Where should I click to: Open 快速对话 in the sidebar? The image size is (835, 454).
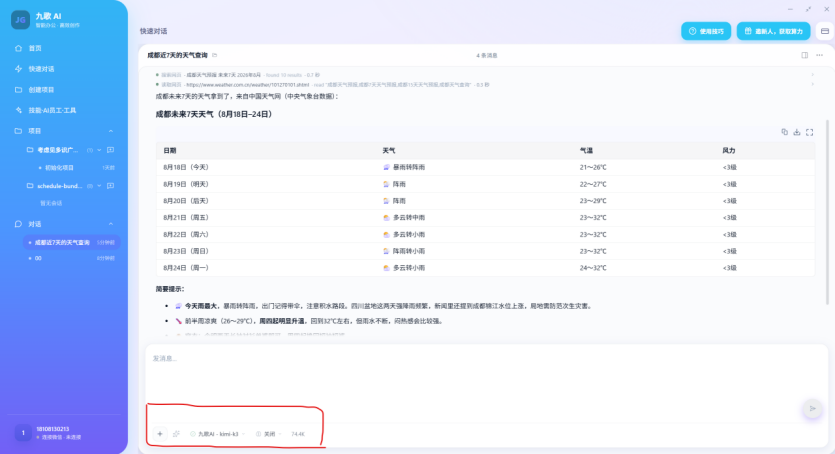coord(42,69)
